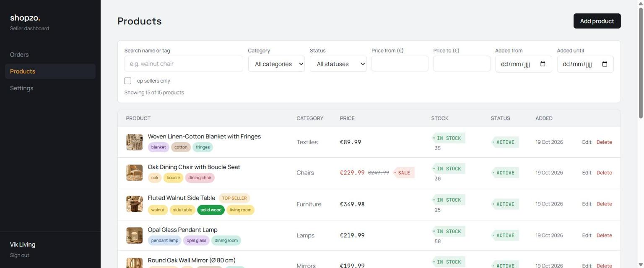The height and width of the screenshot is (268, 644).
Task: Delete the Round Oak Wall Mirror
Action: tap(604, 265)
